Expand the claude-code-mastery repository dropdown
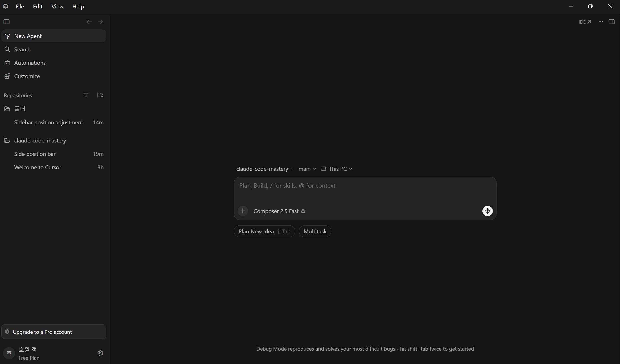Viewport: 620px width, 364px height. pos(265,169)
